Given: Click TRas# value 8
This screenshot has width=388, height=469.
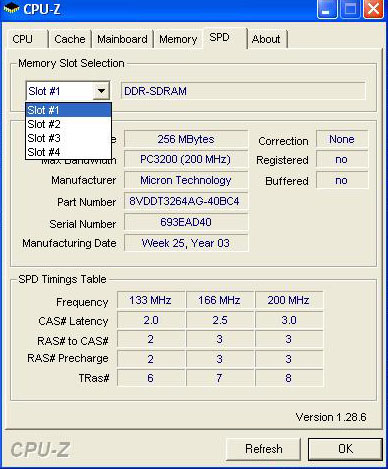Looking at the screenshot, I should click(x=289, y=378).
